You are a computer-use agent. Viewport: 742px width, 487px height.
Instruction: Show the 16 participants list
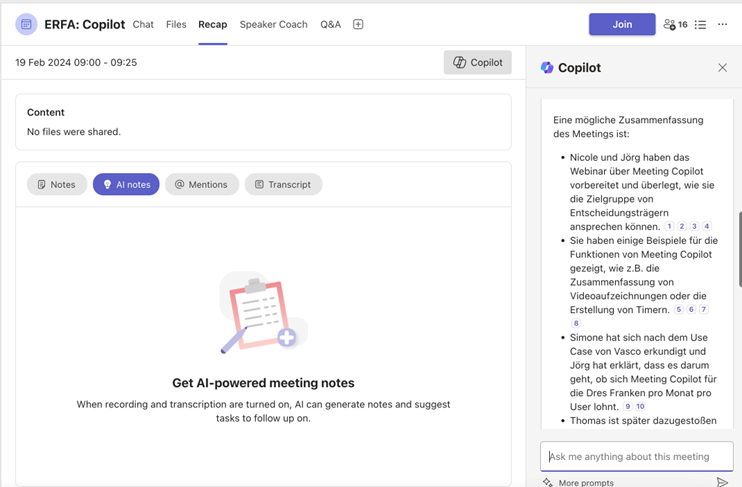(x=675, y=24)
